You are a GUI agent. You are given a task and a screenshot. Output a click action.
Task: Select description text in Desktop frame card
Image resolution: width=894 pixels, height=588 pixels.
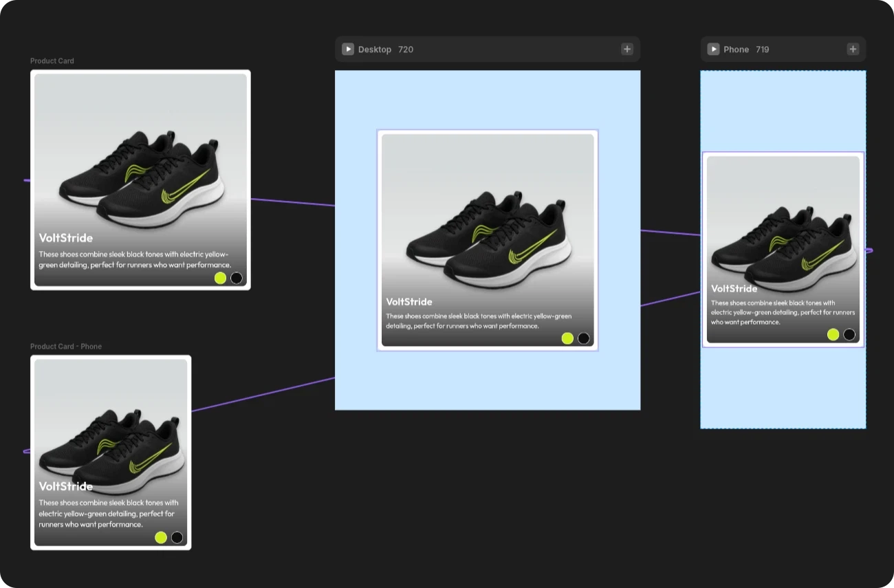479,320
